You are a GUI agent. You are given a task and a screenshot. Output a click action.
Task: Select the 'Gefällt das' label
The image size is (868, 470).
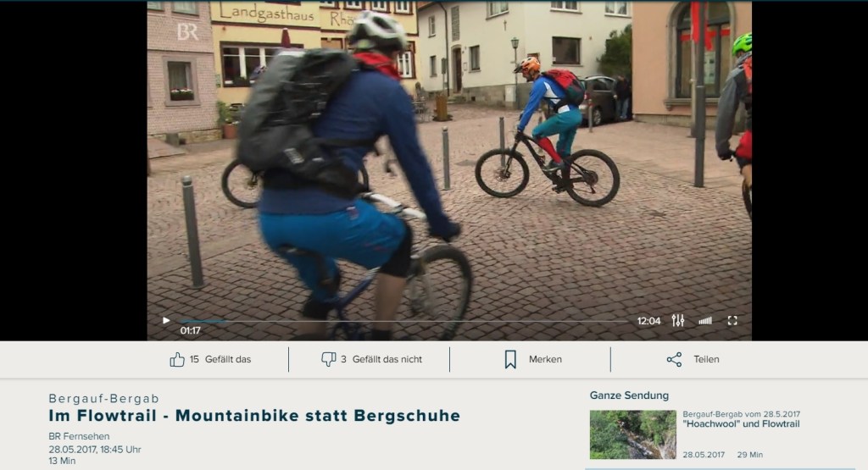[231, 359]
